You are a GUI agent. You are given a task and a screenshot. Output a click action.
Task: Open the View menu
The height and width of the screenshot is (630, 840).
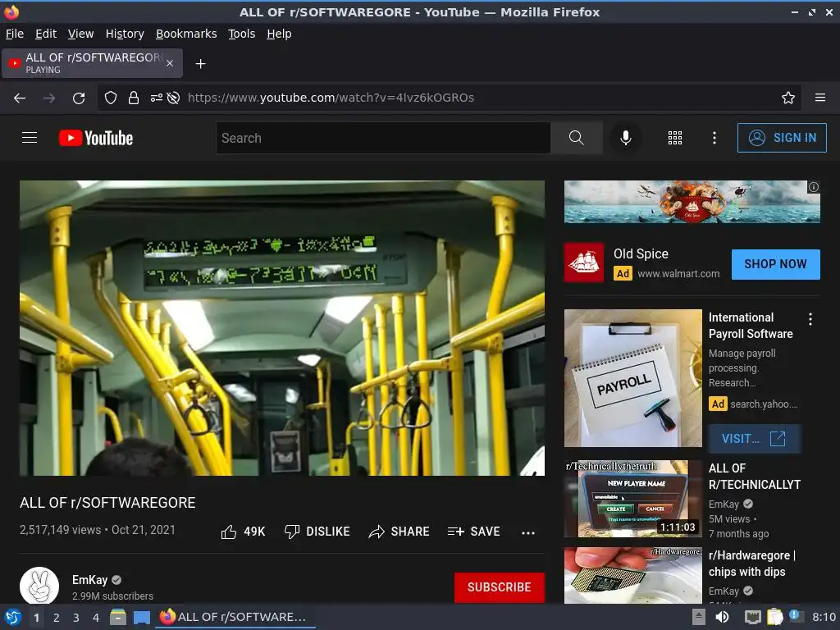click(x=80, y=34)
